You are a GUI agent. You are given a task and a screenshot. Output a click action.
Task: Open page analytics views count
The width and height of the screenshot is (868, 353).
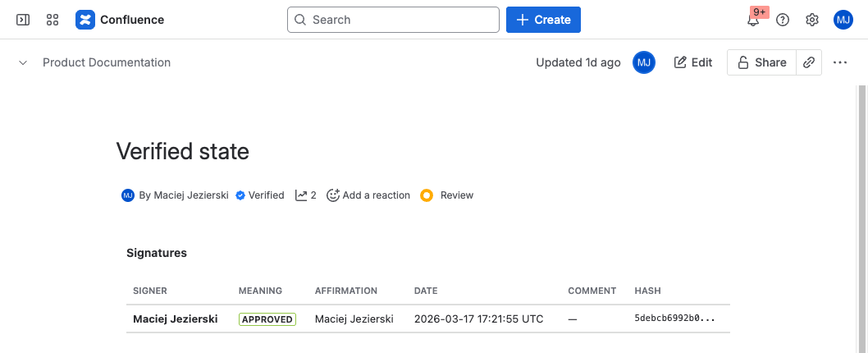pos(305,195)
